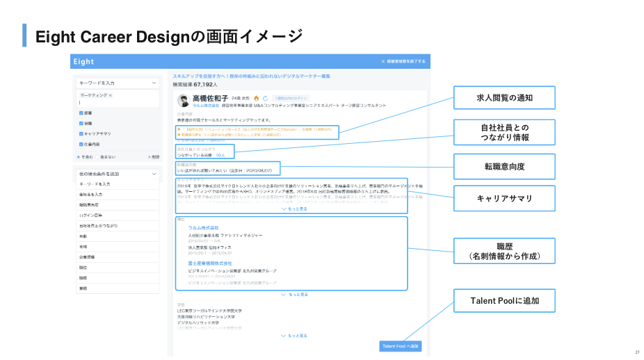
Task: Choose 自社社員とのつながり from condition list
Action: [118, 226]
